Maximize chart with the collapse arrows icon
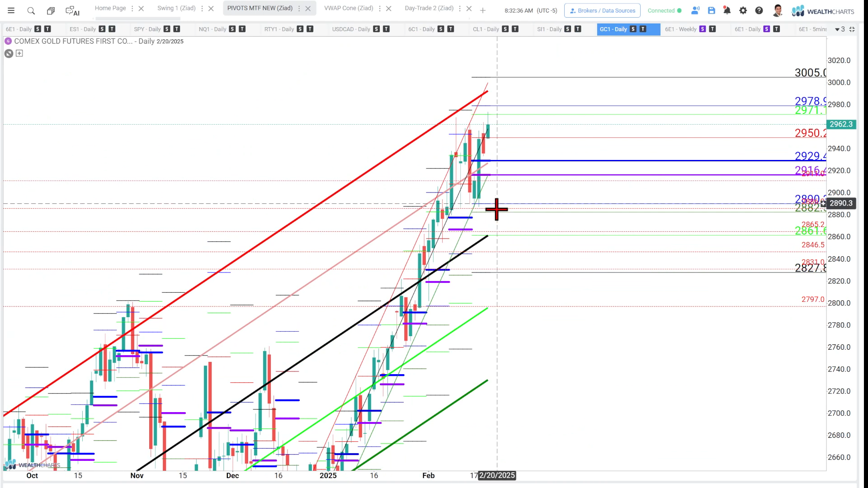 [x=852, y=29]
